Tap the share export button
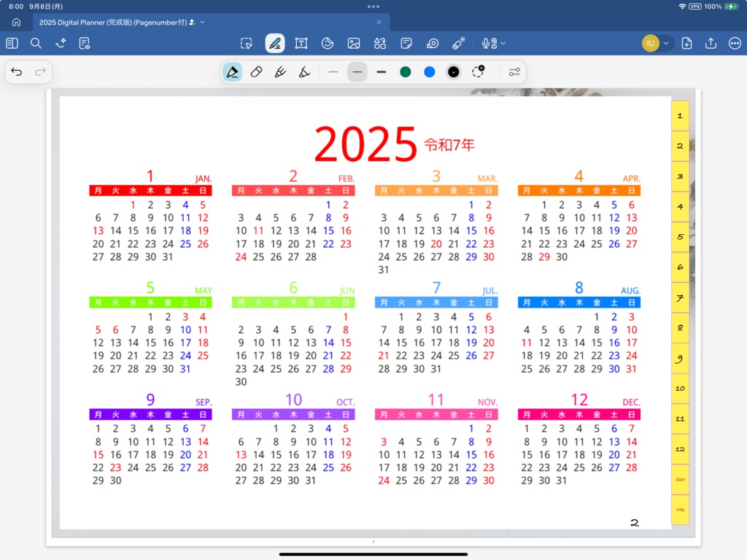The height and width of the screenshot is (560, 747). [x=710, y=43]
